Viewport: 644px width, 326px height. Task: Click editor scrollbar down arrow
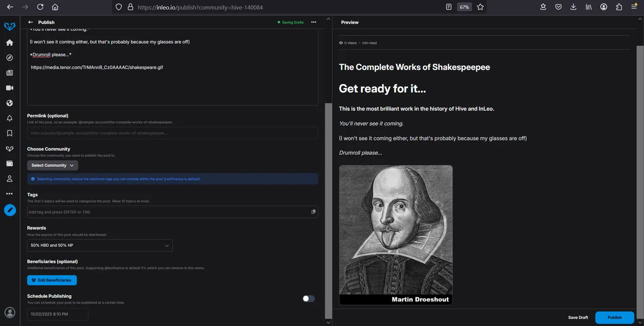point(329,322)
